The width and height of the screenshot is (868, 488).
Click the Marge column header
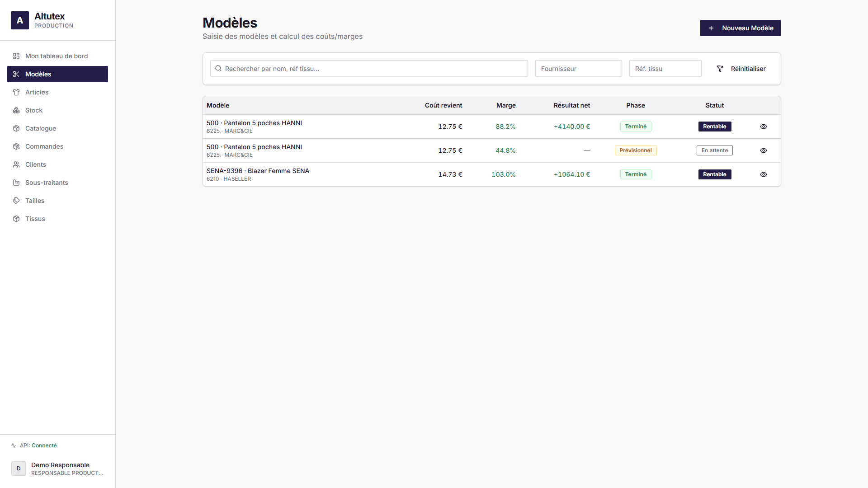506,105
